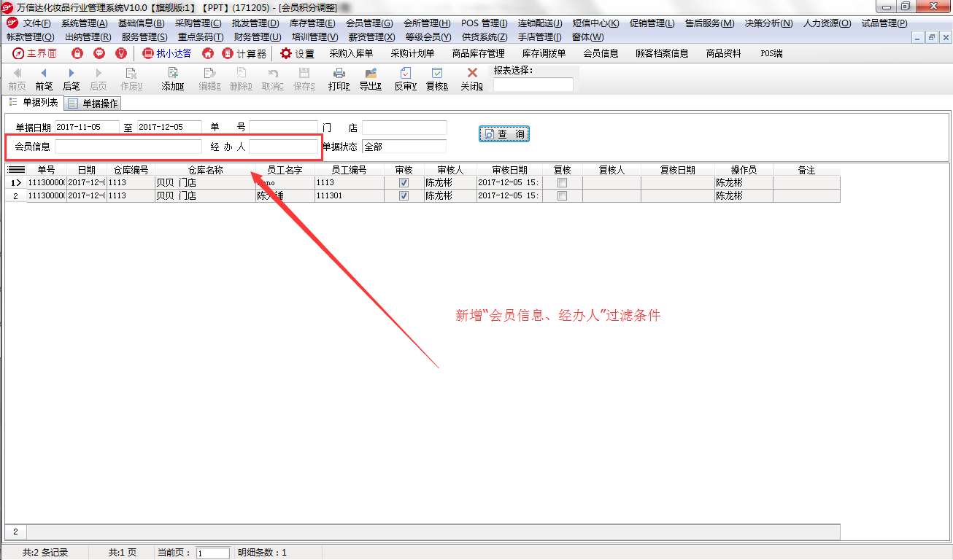Toggle 复核 checkbox in row 2

[x=562, y=196]
